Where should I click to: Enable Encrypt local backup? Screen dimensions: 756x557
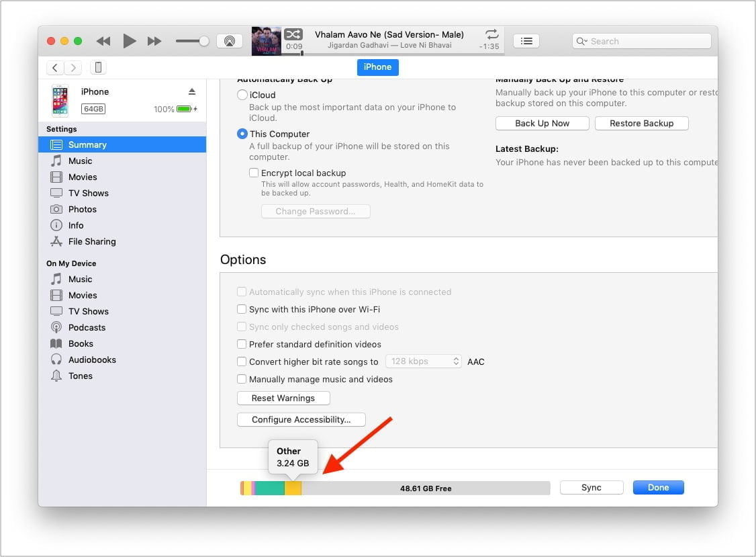(254, 173)
